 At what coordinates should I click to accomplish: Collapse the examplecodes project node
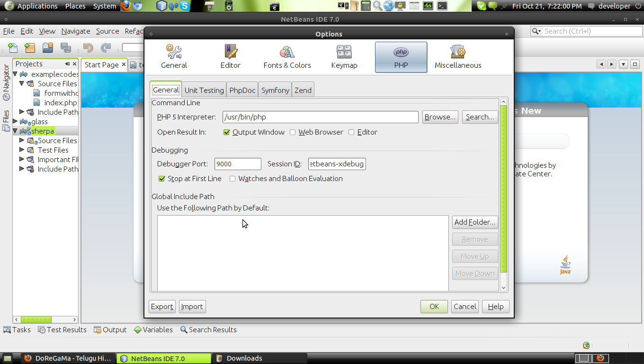(x=15, y=74)
